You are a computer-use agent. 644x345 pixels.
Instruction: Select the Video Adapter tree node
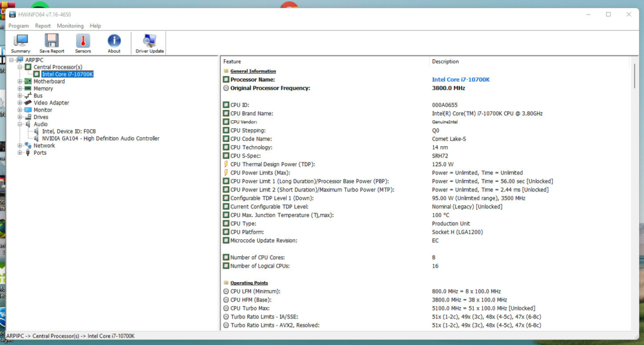51,103
